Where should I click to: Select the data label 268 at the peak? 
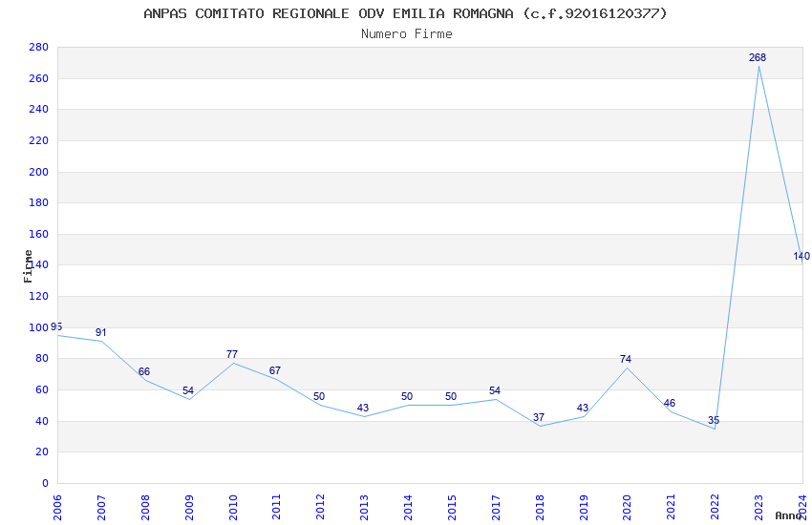758,57
